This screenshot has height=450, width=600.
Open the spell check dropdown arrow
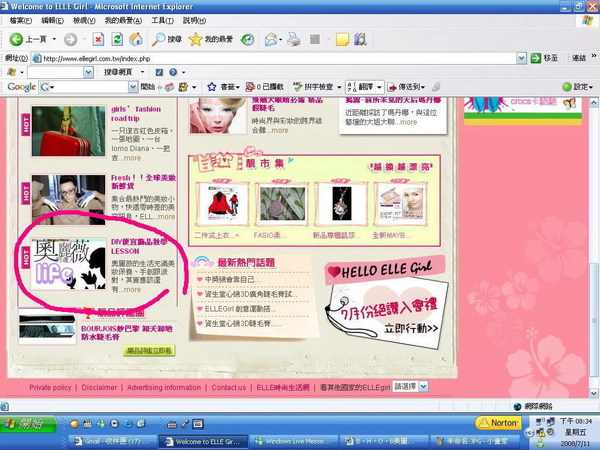[339, 87]
